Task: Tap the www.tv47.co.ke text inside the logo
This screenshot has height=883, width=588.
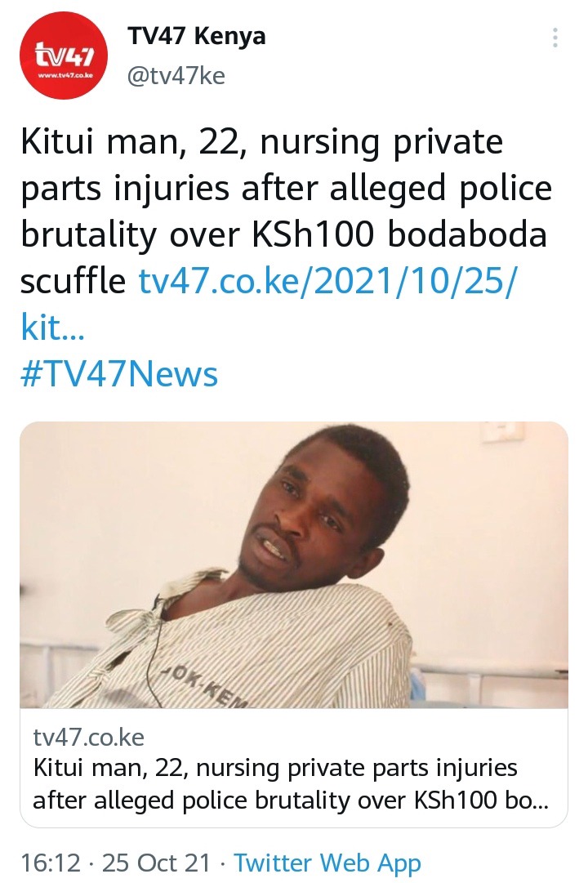Action: coord(64,75)
